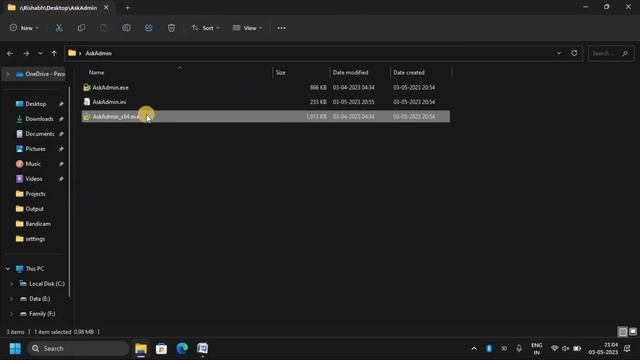Viewport: 640px width, 360px height.
Task: Open Wi-Fi network tray icon
Action: pyautogui.click(x=554, y=349)
